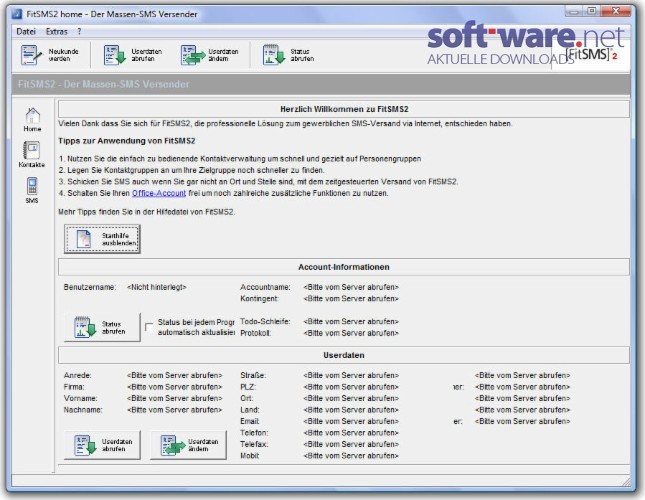
Task: Click the Todo-Schleife value text
Action: pyautogui.click(x=351, y=322)
